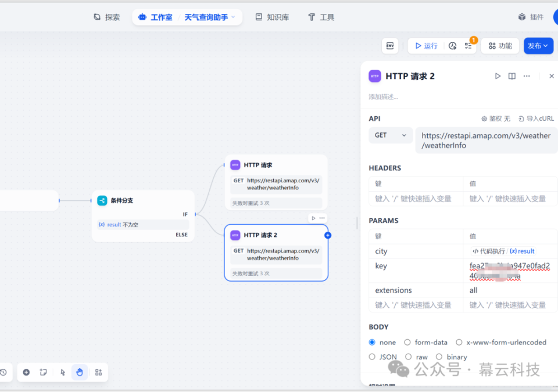Click the API URL input field
558x392 pixels.
point(486,140)
